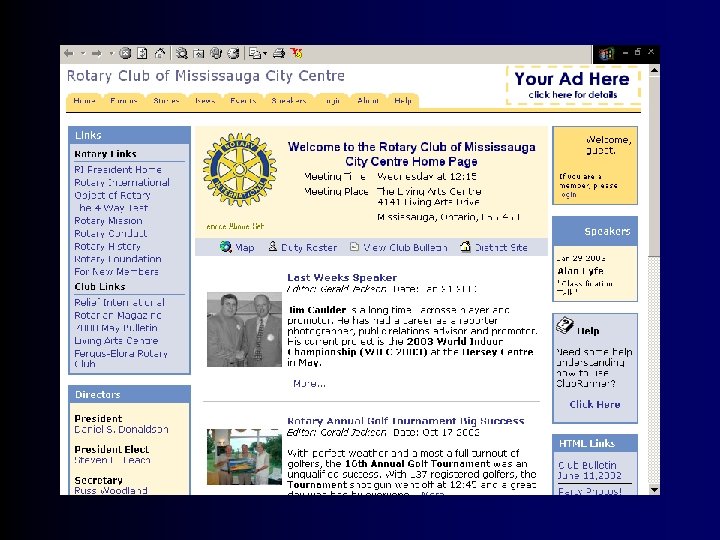Click the red-yellow toolbar icon after Print
720x540 pixels.
pyautogui.click(x=296, y=53)
